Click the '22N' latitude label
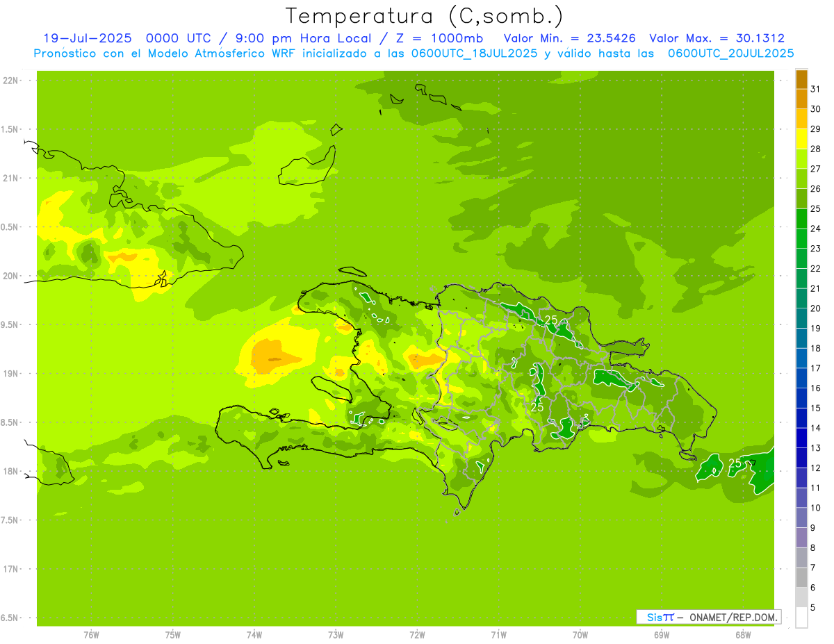This screenshot has height=644, width=834. pyautogui.click(x=10, y=81)
